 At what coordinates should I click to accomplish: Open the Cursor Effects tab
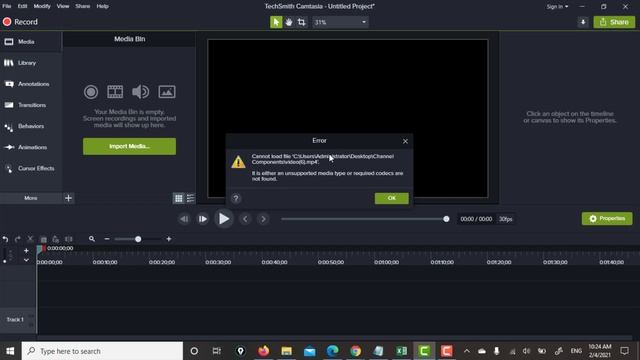click(x=31, y=168)
